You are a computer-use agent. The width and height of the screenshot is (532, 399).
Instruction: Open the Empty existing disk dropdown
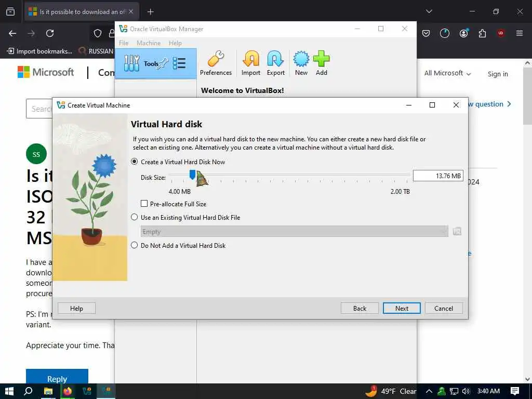(294, 231)
